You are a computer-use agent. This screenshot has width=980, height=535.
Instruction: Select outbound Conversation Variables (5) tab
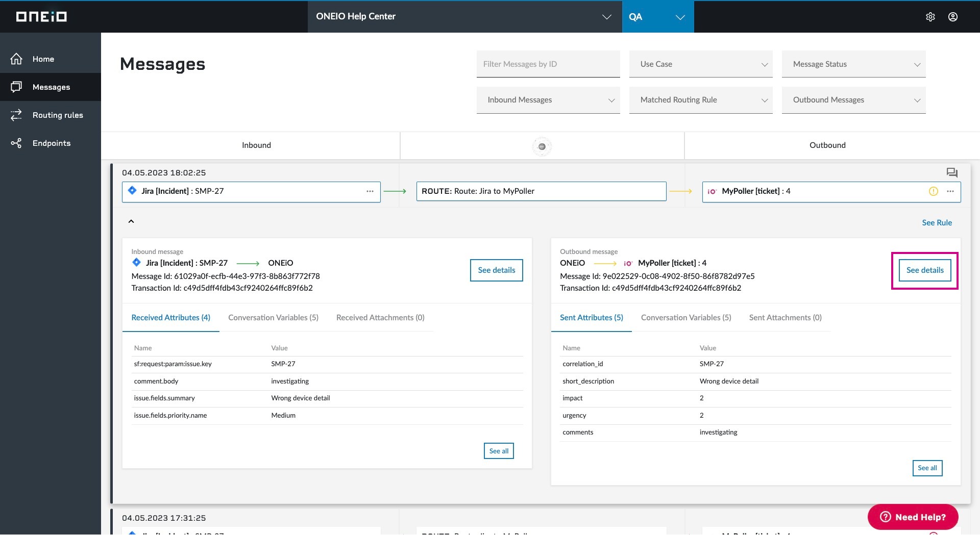point(686,317)
